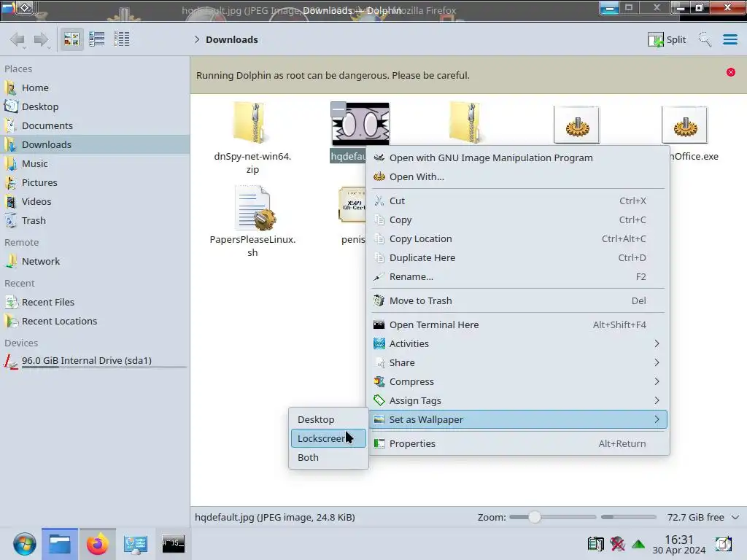Choose Move to Trash entry
This screenshot has width=747, height=560.
pyautogui.click(x=518, y=301)
